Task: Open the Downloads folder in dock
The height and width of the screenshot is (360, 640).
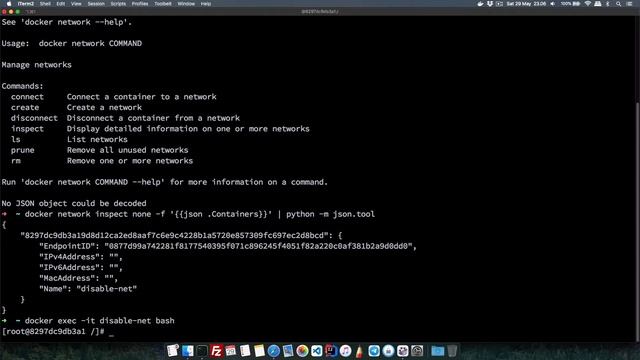Action: coord(438,351)
